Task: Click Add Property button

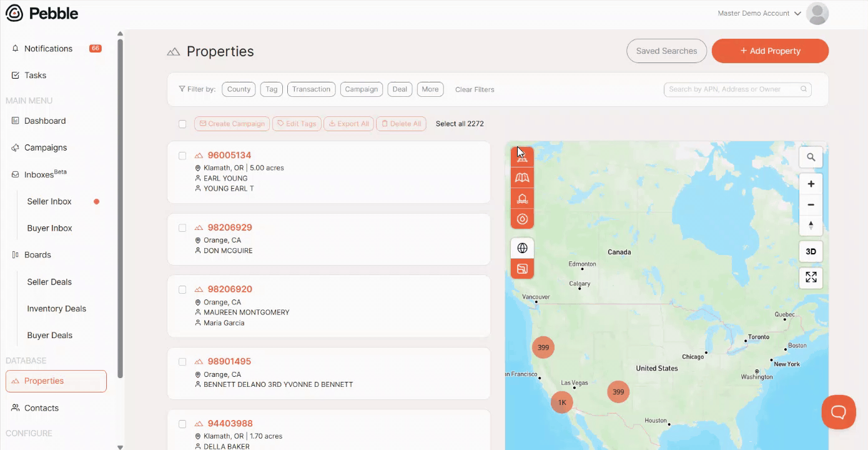Action: coord(770,51)
